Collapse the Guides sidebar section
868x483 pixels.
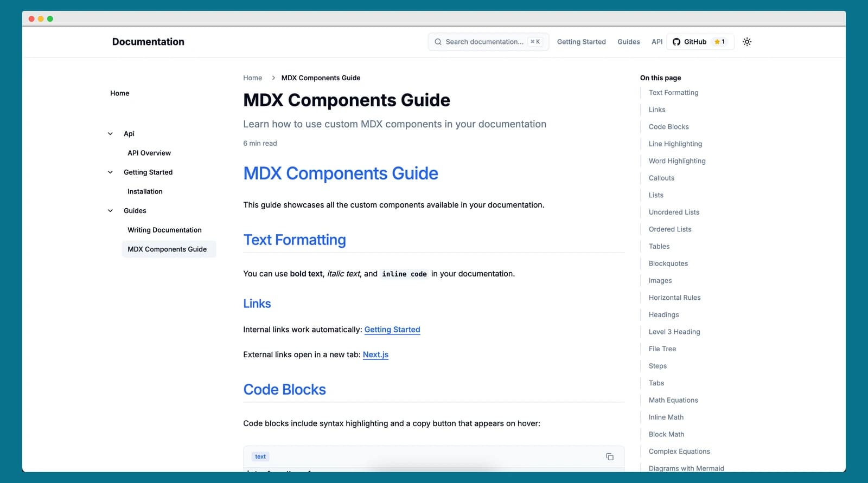(110, 211)
